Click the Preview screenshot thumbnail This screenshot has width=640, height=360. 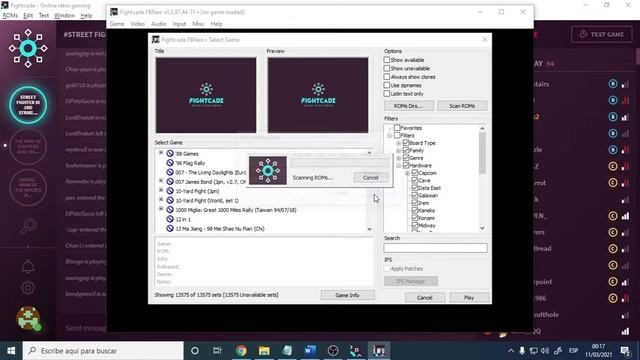point(318,95)
